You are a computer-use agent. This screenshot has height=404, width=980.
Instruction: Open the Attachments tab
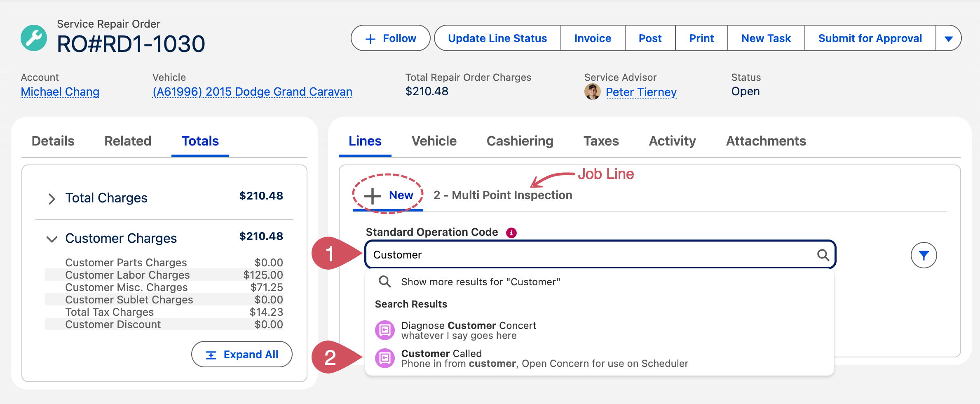click(x=766, y=141)
